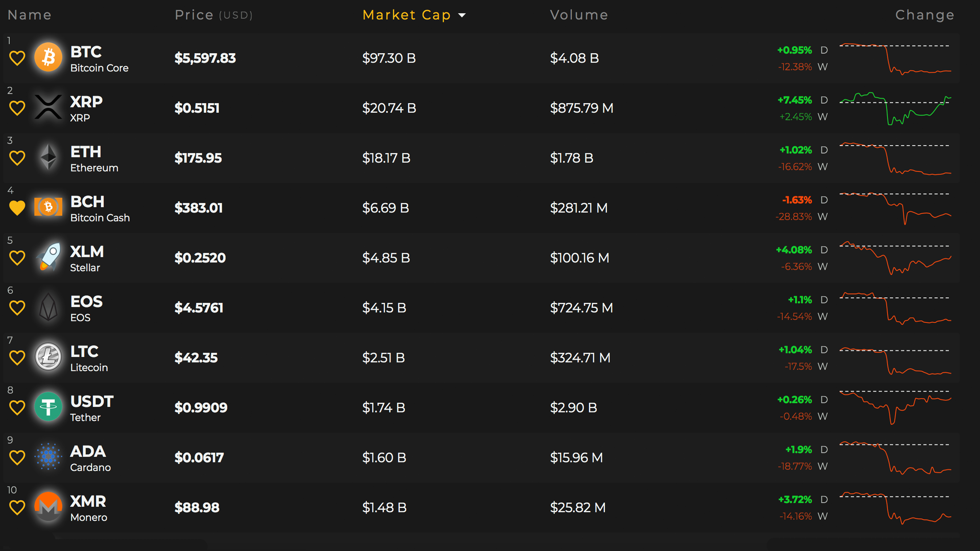
Task: Favorite BTC with the heart icon
Action: point(17,58)
